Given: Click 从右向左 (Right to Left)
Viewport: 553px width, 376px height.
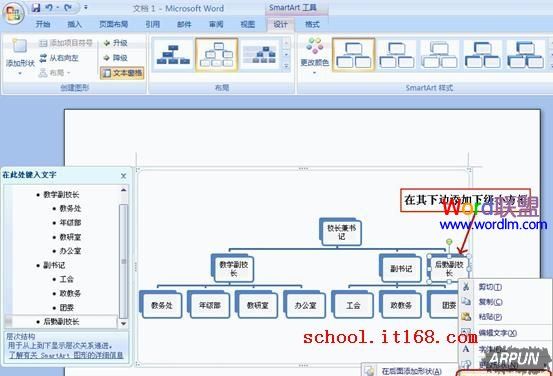Looking at the screenshot, I should pyautogui.click(x=59, y=58).
